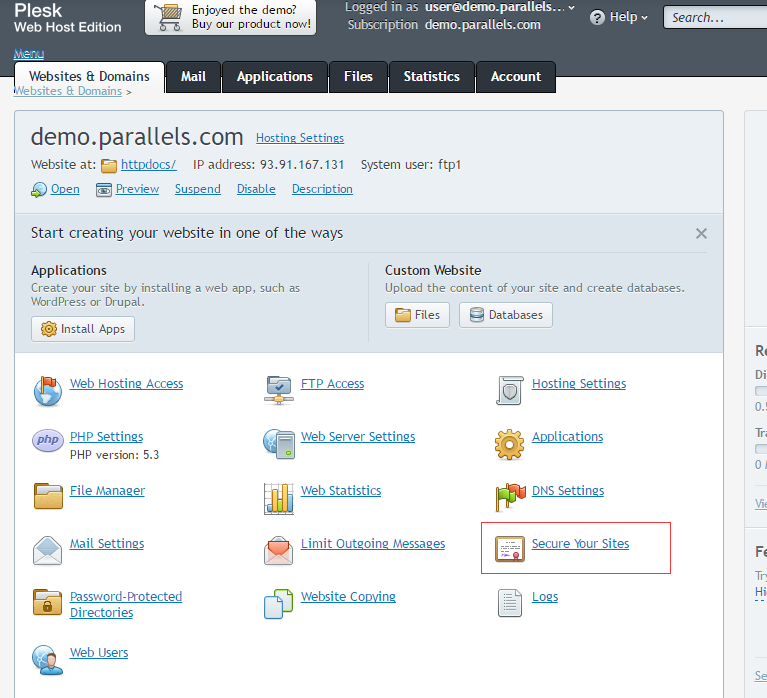Viewport: 767px width, 698px height.
Task: Open the Limit Outgoing Messages link
Action: [x=373, y=544]
